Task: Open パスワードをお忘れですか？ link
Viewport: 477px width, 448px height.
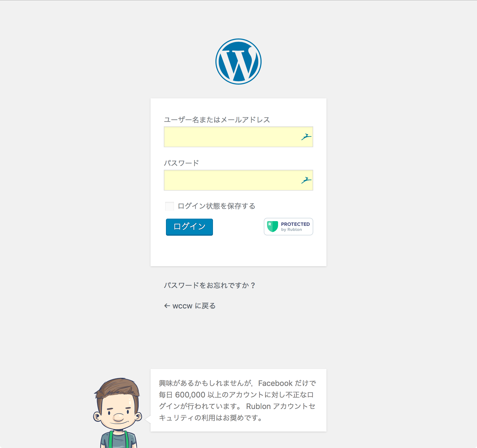Action: (210, 285)
